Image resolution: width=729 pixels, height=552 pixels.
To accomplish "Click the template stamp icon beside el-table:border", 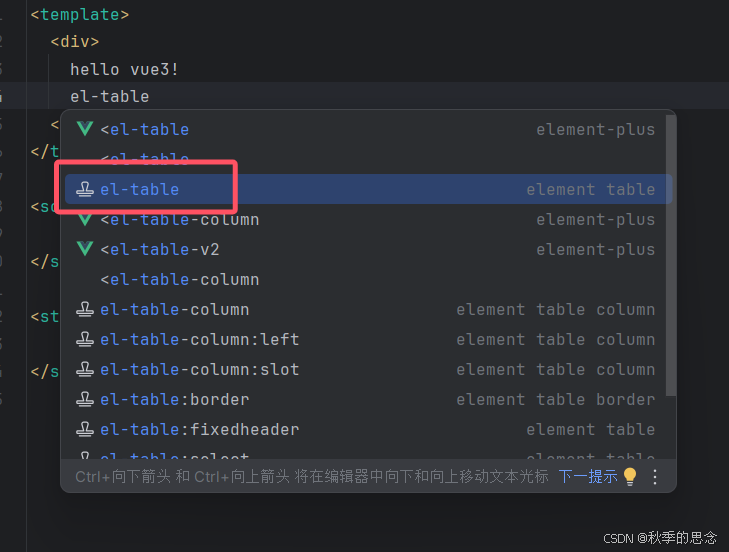I will click(85, 399).
